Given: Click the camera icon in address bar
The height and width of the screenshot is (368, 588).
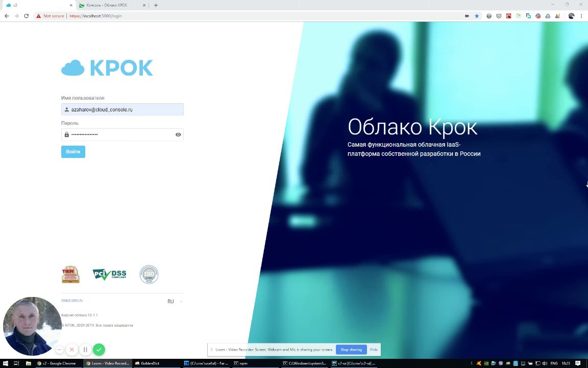Looking at the screenshot, I should pyautogui.click(x=467, y=16).
